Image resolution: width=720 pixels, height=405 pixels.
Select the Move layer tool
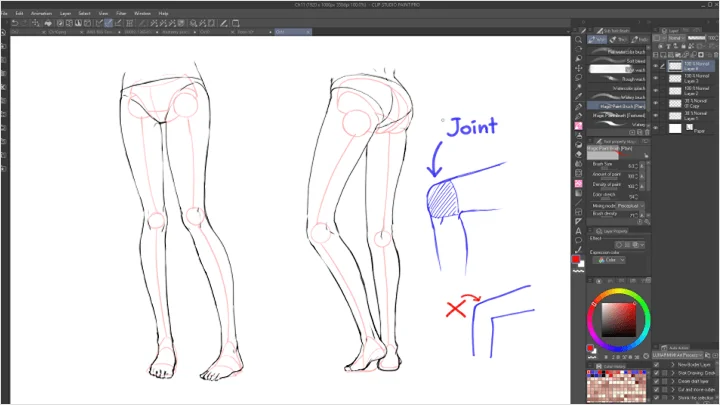click(x=579, y=68)
